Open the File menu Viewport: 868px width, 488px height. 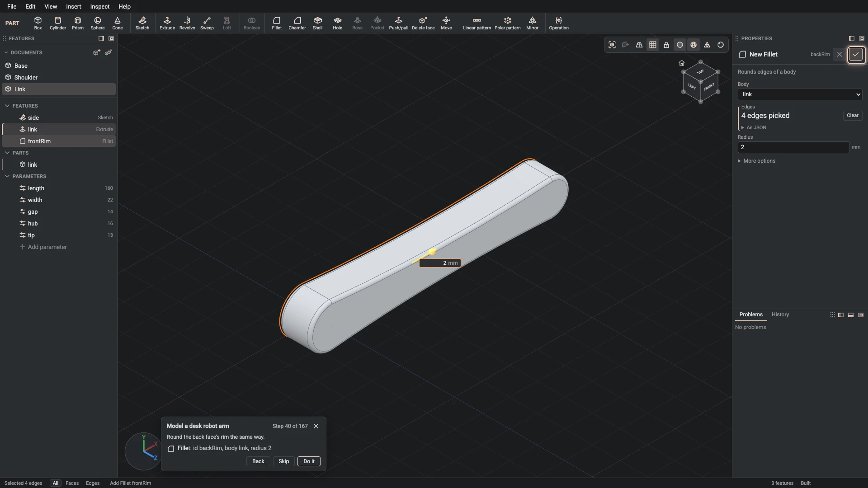tap(12, 6)
